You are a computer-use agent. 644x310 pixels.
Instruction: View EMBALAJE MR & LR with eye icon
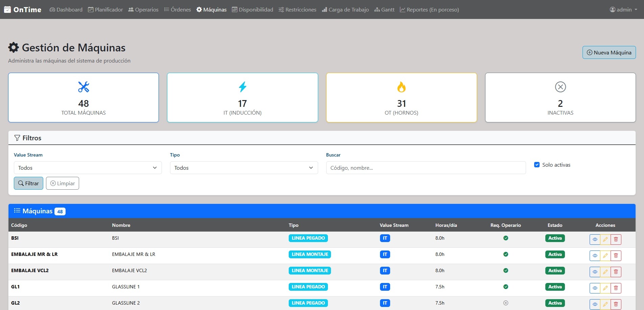pyautogui.click(x=595, y=255)
